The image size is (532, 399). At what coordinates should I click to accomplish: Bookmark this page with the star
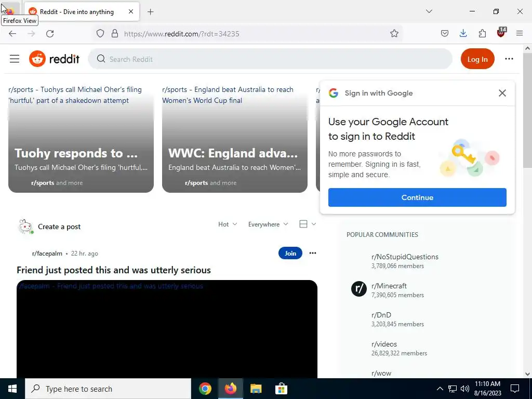(x=394, y=34)
